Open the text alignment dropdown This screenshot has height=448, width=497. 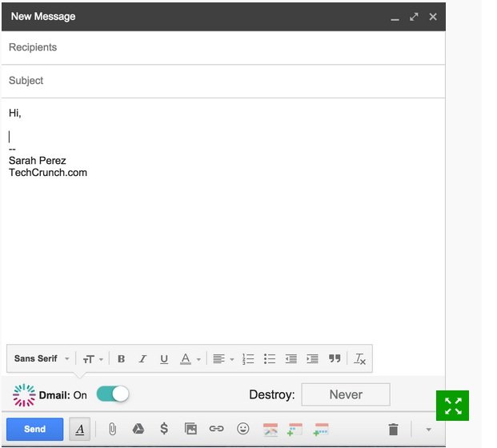(223, 359)
